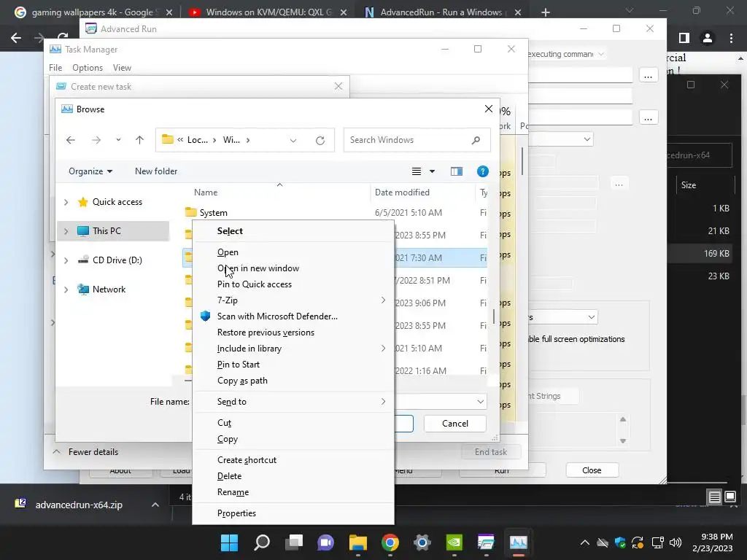747x560 pixels.
Task: Click Cancel in Browse dialog
Action: click(455, 424)
